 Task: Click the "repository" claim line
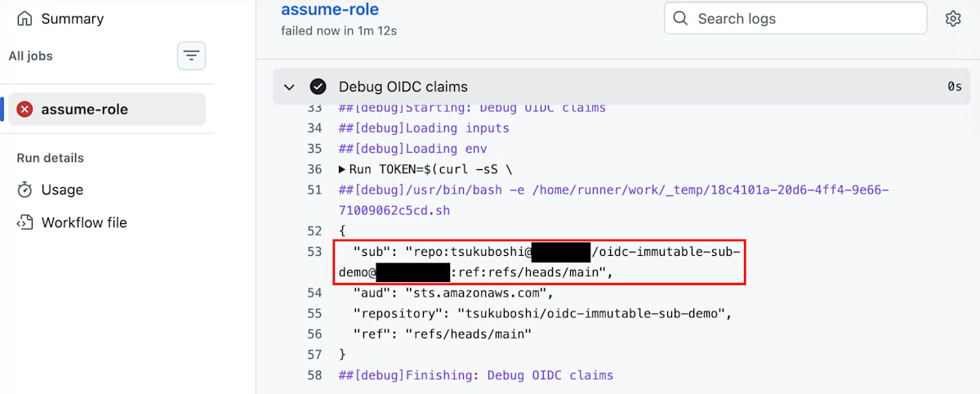point(542,312)
